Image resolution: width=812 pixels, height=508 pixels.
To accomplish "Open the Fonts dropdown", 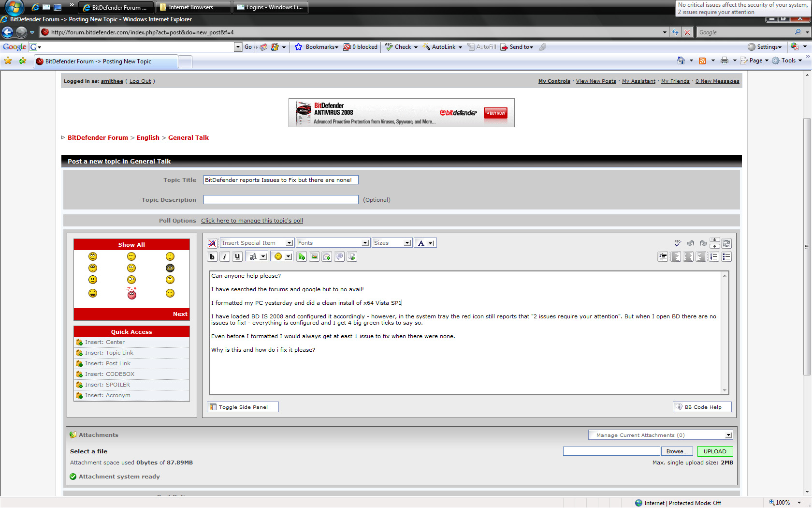I will point(333,243).
